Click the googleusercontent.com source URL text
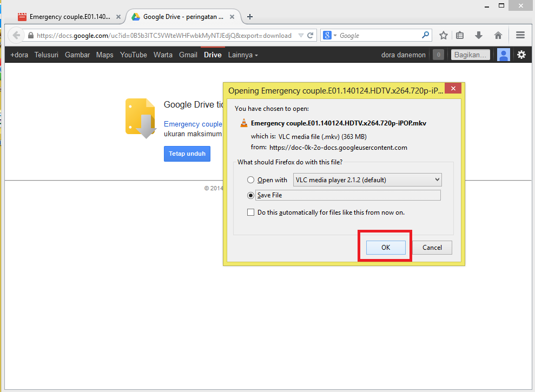The width and height of the screenshot is (535, 392). tap(338, 148)
